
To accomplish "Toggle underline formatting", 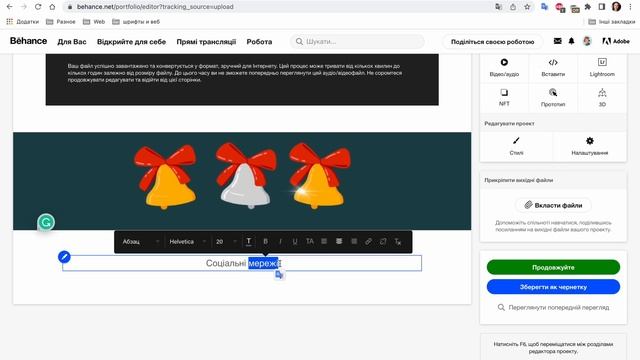I will (x=295, y=242).
